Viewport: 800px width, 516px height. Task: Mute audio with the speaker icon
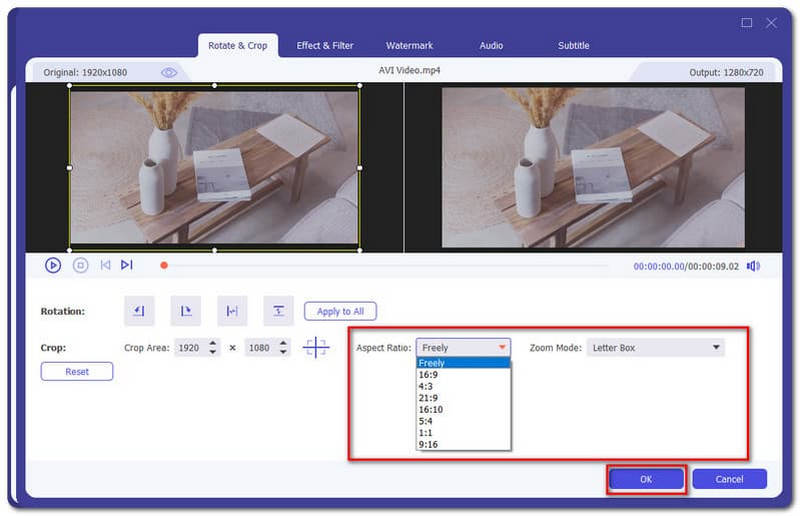753,266
